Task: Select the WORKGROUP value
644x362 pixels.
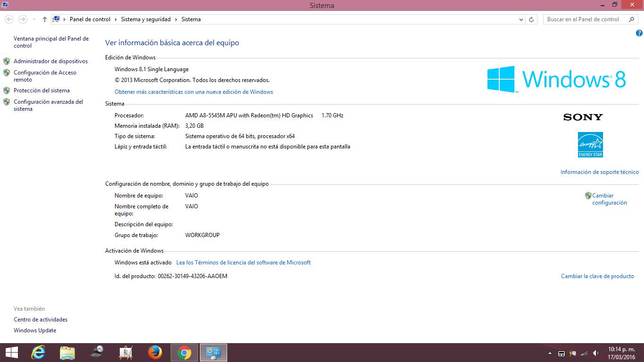Action: (x=202, y=235)
